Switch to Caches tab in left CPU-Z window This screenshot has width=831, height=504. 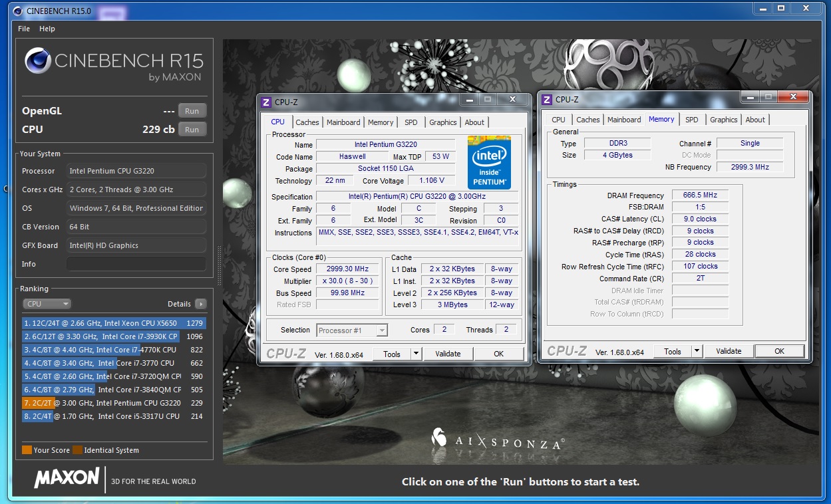307,122
